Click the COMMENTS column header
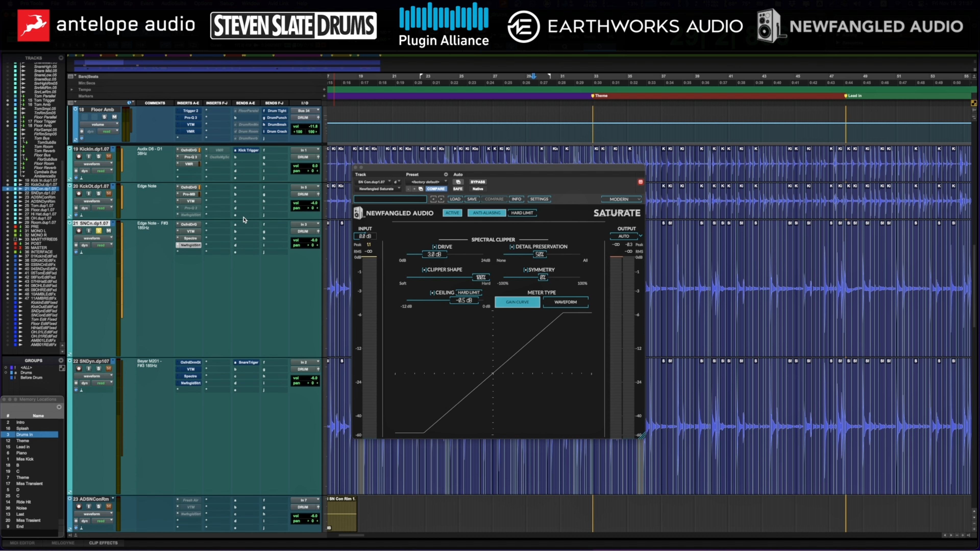This screenshot has width=980, height=551. coord(155,103)
